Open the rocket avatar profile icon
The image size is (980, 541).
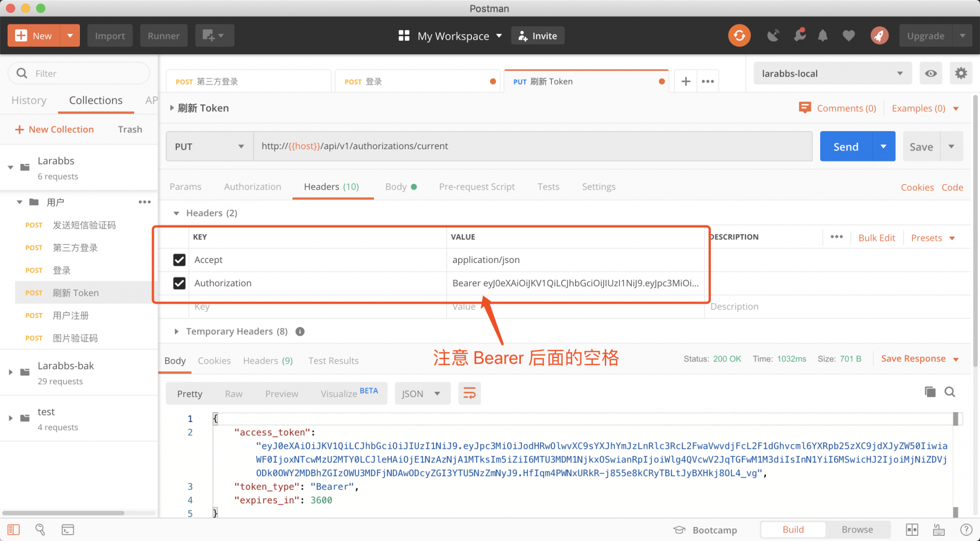point(879,36)
